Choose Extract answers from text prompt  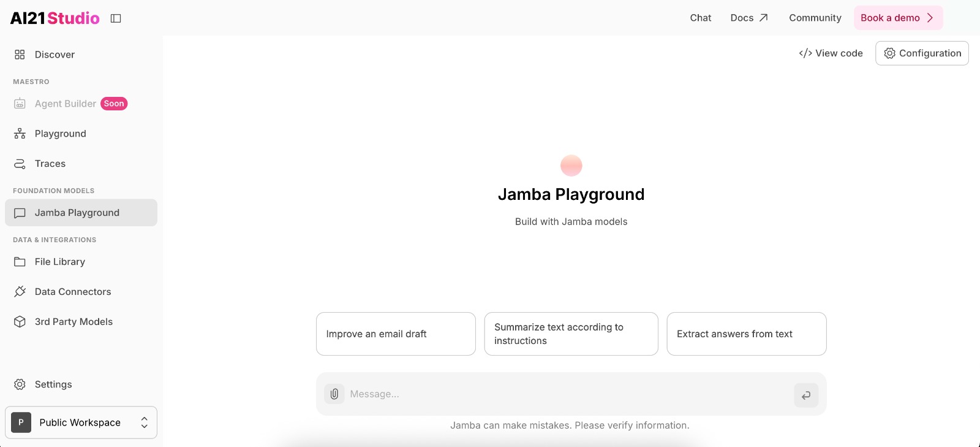[x=746, y=334]
